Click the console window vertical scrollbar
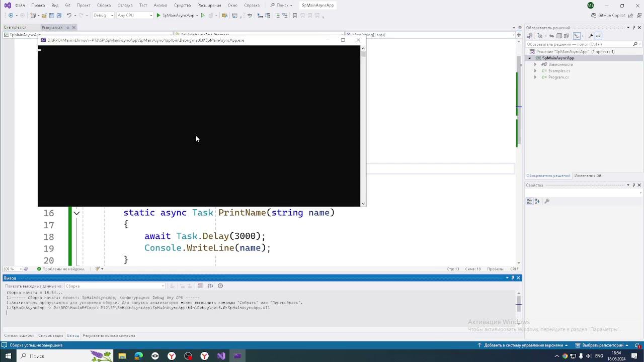Viewport: 644px width, 362px height. [x=363, y=126]
